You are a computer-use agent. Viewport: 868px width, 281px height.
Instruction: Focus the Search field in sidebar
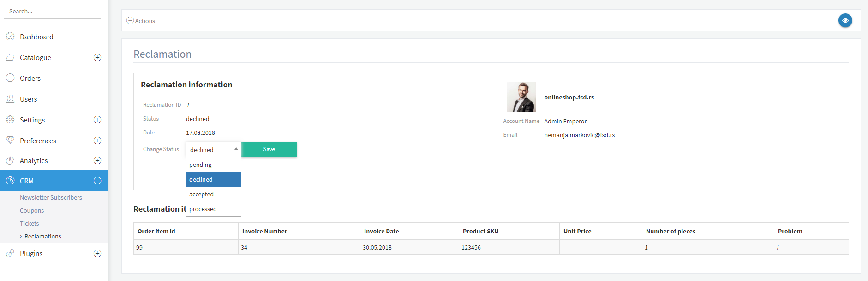[52, 11]
